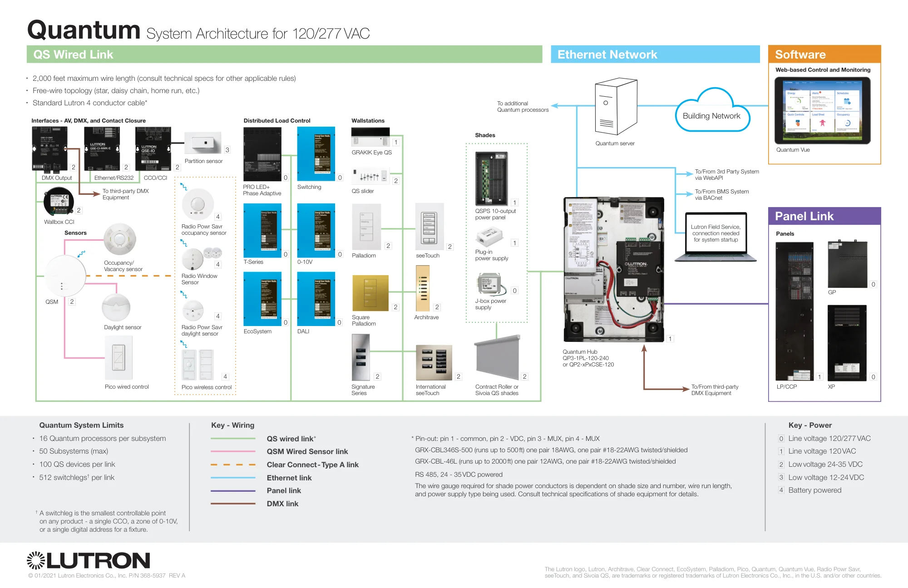908x588 pixels.
Task: Click the LP/CCP panel image
Action: pos(794,311)
